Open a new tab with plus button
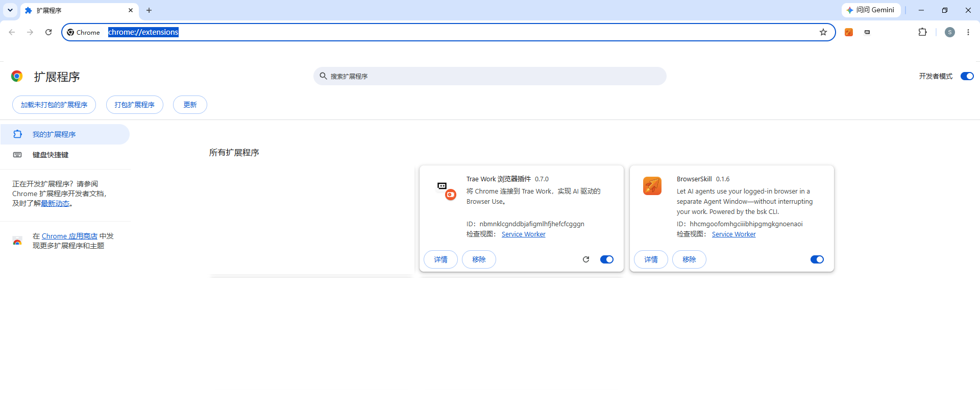 point(149,10)
